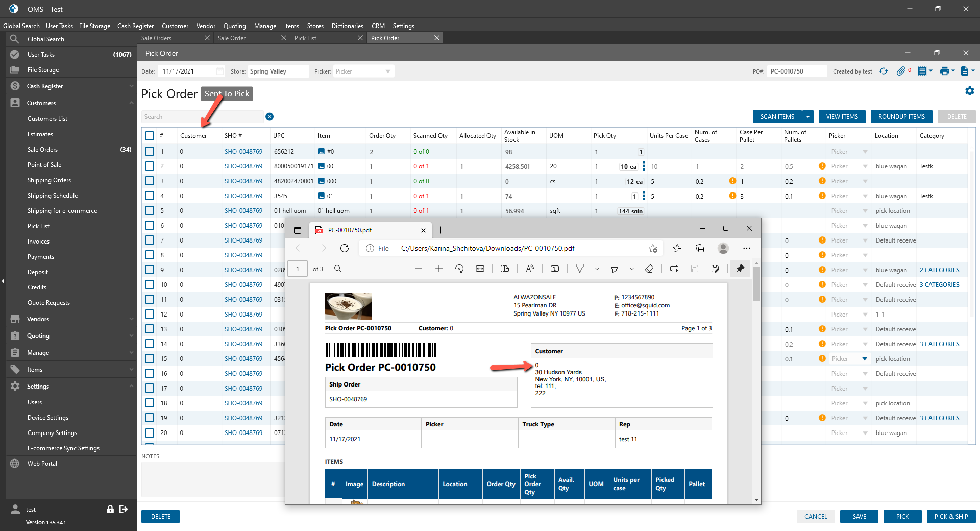980x531 pixels.
Task: Click the refresh icon next to Created by test
Action: click(x=884, y=71)
